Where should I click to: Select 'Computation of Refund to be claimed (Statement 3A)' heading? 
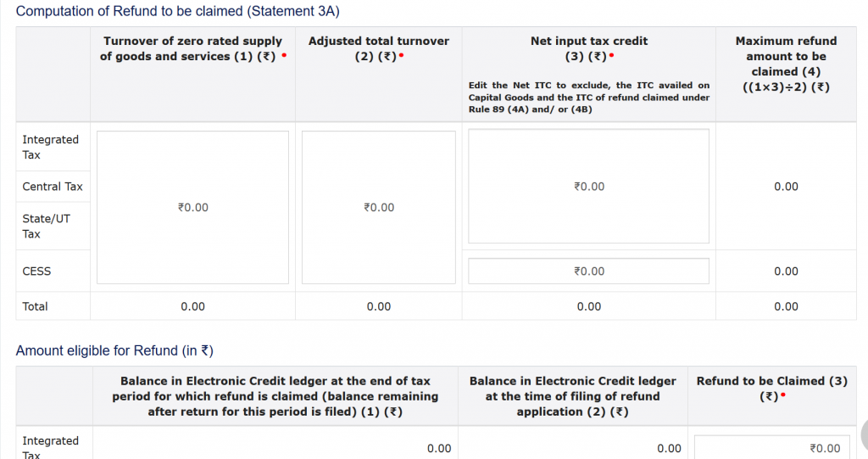(x=178, y=11)
